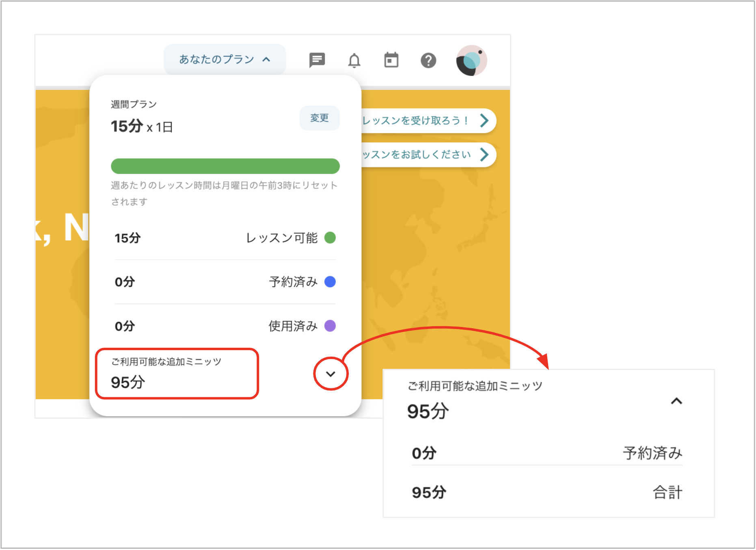
Task: Click arrow icon on レッスンをお試しください banner
Action: [484, 155]
